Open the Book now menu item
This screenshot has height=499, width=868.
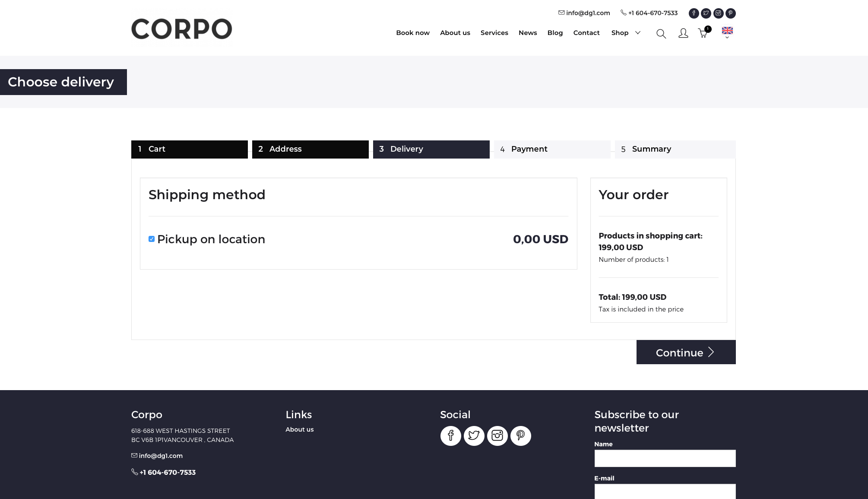pos(412,33)
